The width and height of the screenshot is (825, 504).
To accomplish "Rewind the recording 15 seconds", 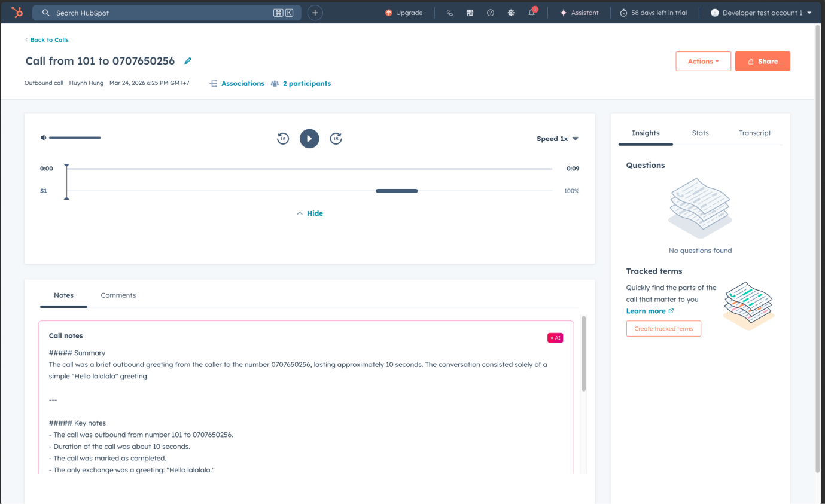I will [x=283, y=139].
